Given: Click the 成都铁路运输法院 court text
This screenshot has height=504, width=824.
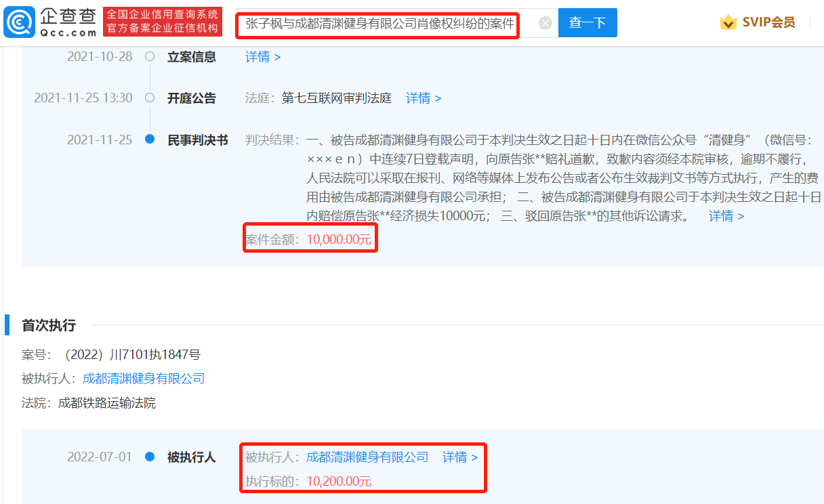Looking at the screenshot, I should [107, 403].
